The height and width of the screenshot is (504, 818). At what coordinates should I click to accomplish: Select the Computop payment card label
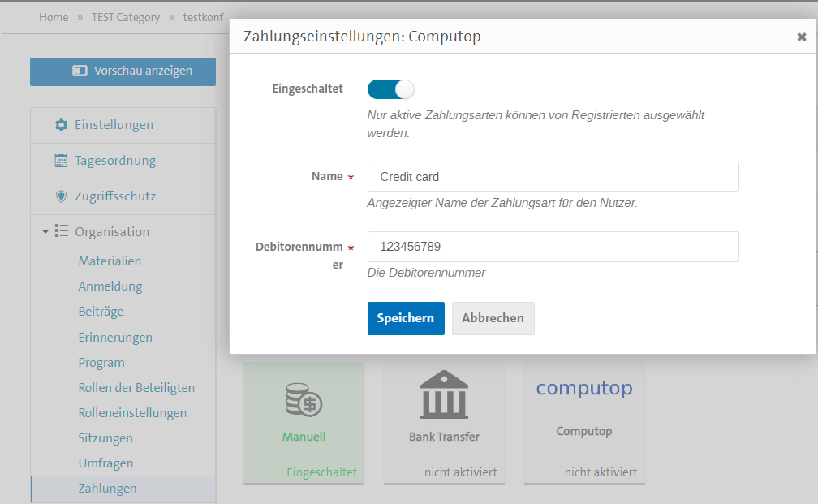pyautogui.click(x=584, y=431)
